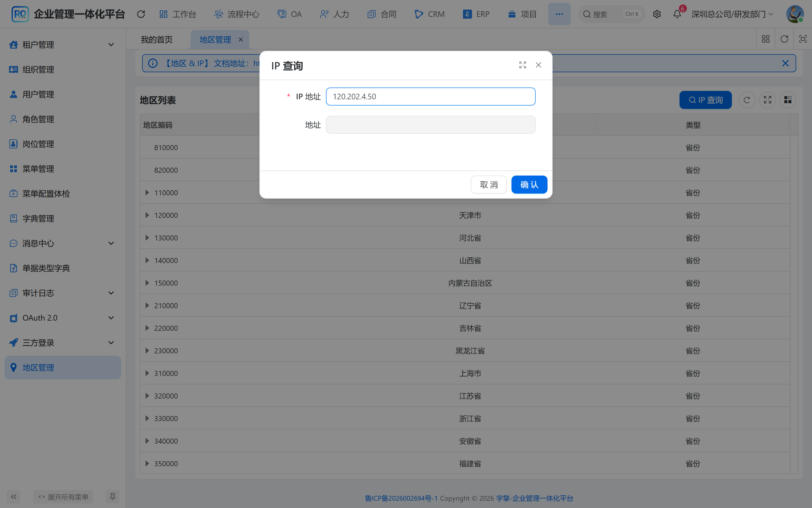Expand the 350000 福建省 row
The image size is (812, 508).
pyautogui.click(x=147, y=463)
